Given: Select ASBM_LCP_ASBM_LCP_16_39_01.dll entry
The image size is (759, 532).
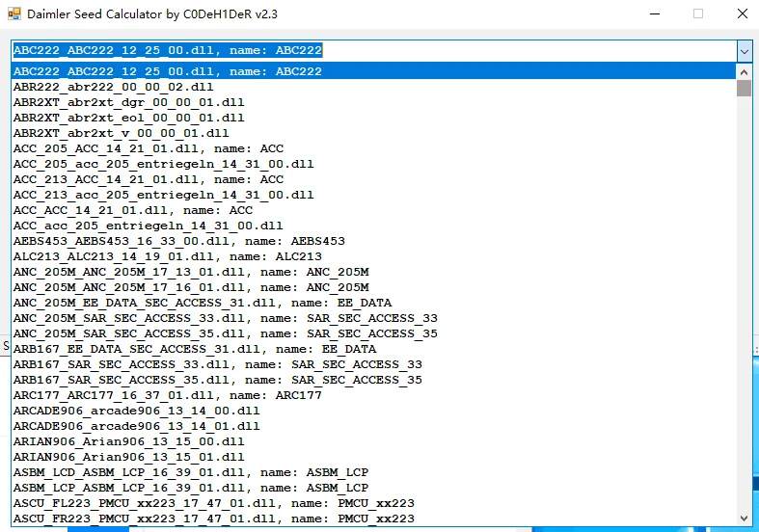Looking at the screenshot, I should coord(373,489).
